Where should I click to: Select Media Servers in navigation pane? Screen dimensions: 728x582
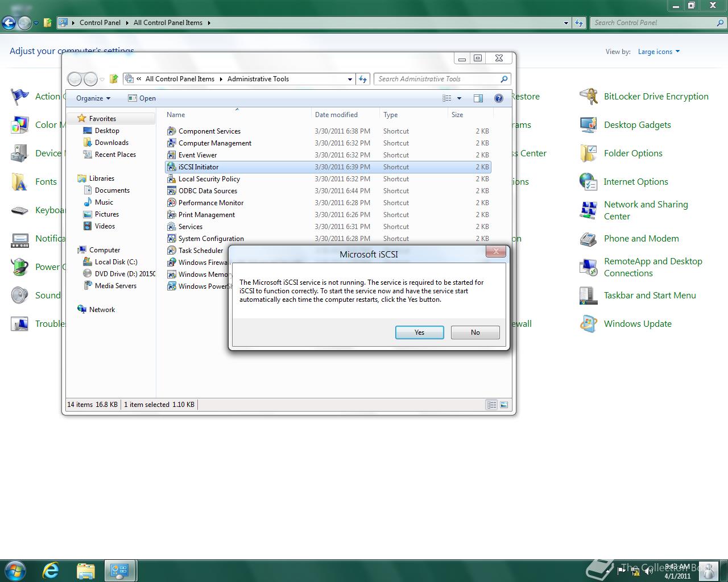(x=115, y=286)
